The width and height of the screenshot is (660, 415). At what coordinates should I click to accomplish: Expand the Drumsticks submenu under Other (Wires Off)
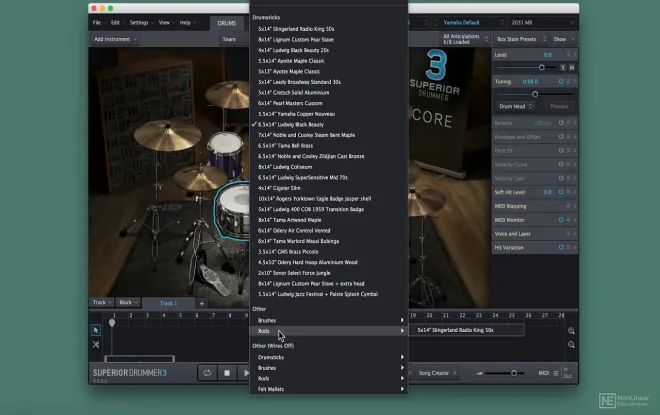[329, 357]
